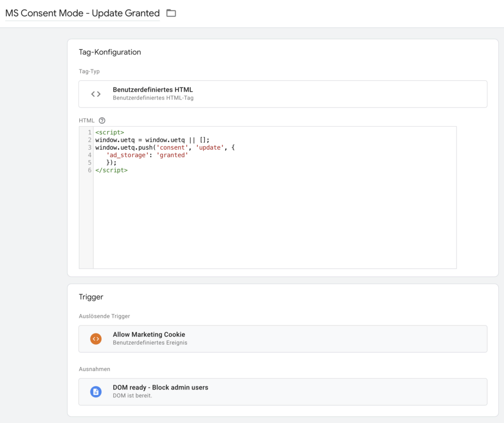The image size is (504, 423).
Task: Click the Tag-Typ label
Action: [90, 71]
